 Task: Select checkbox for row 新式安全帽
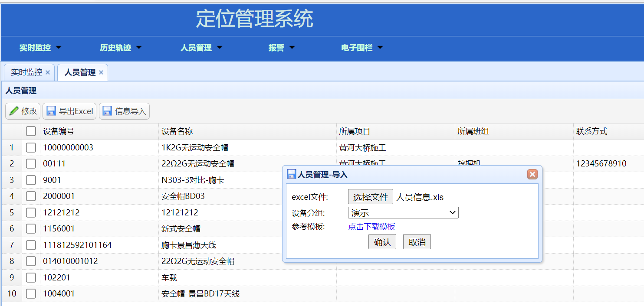[x=31, y=229]
